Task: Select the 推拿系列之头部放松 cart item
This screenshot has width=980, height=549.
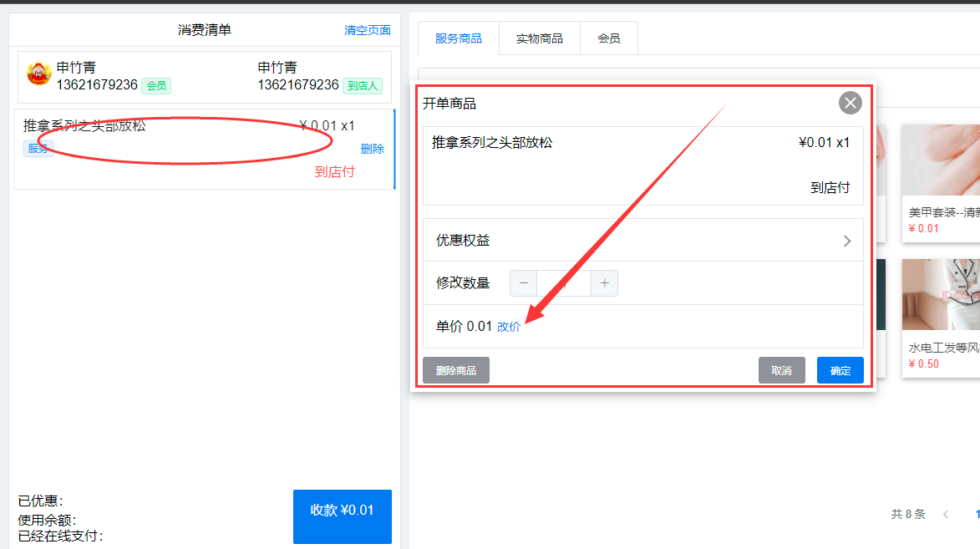Action: point(205,149)
